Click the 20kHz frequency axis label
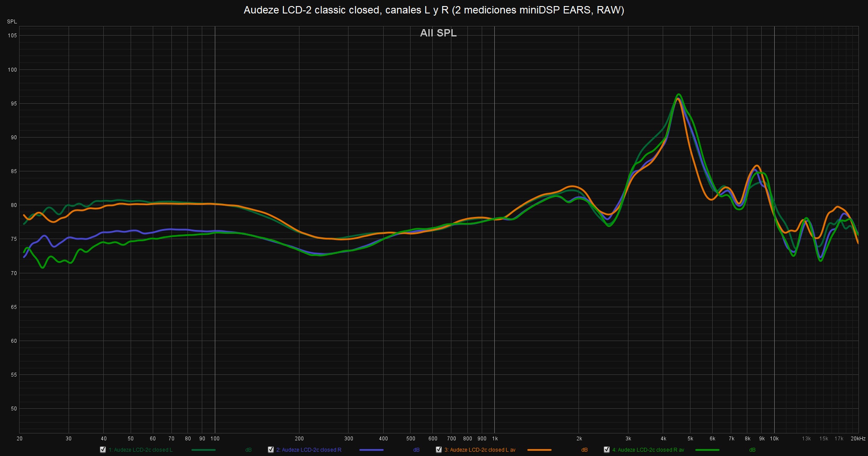 pos(858,439)
